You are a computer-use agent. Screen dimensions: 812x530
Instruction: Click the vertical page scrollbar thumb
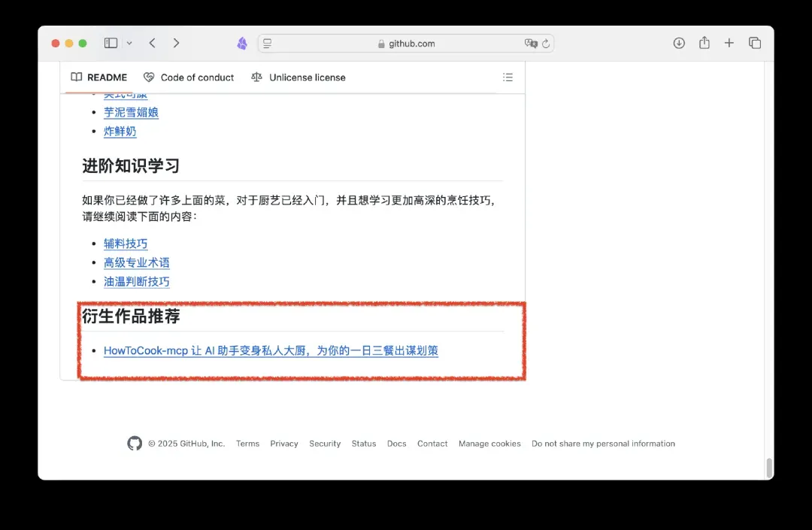click(x=770, y=468)
